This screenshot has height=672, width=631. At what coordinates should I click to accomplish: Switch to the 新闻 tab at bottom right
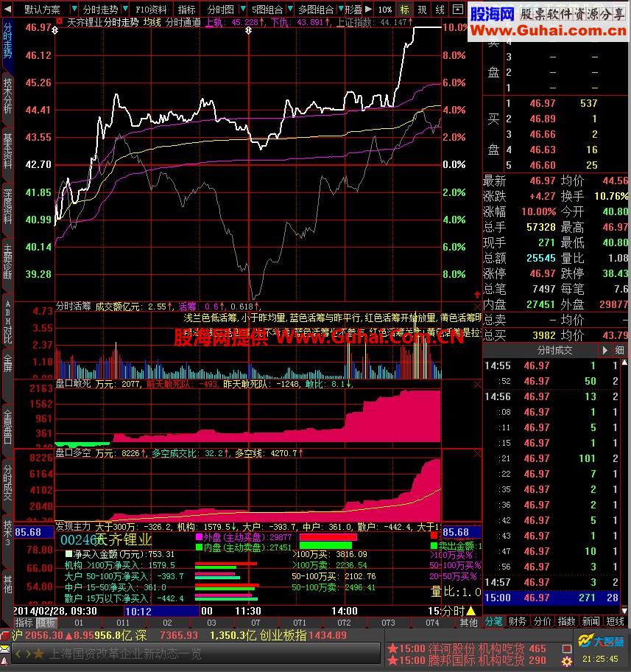(x=591, y=621)
